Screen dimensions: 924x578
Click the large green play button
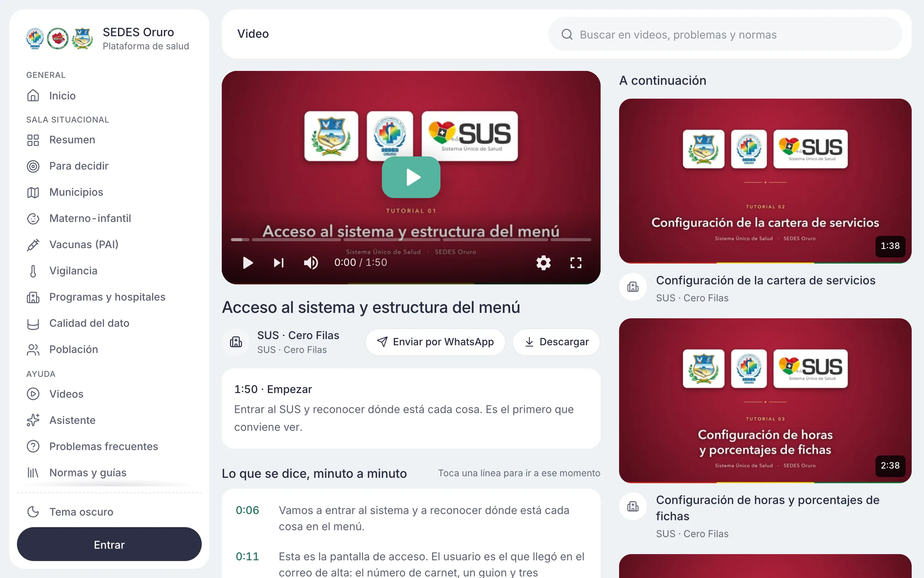pyautogui.click(x=411, y=177)
